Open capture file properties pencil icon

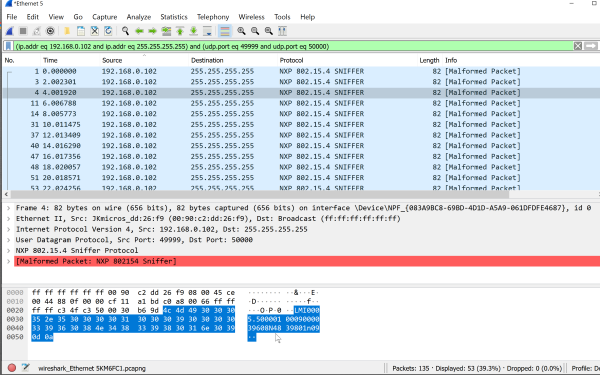coord(26,368)
